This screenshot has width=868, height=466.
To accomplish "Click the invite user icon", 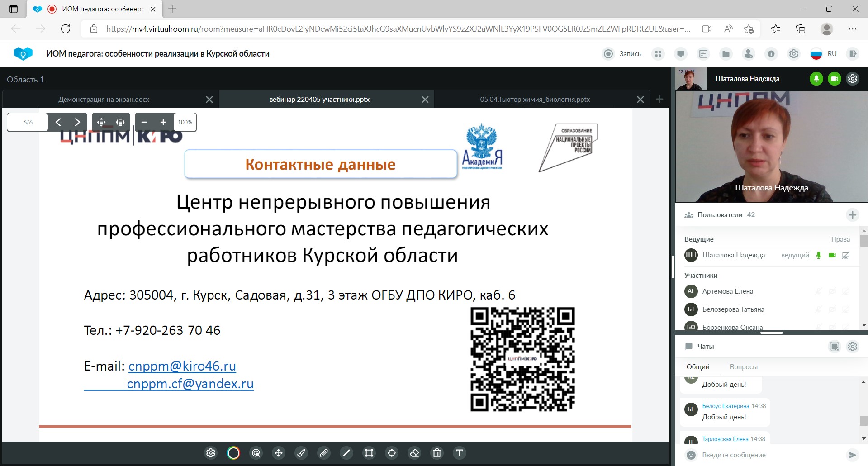I will 749,54.
